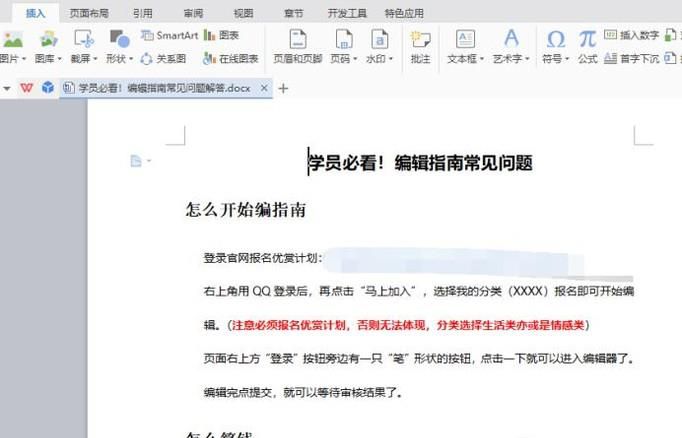Click the title text 学员必看！编辑指南常见问题
The height and width of the screenshot is (438, 682).
pos(421,163)
